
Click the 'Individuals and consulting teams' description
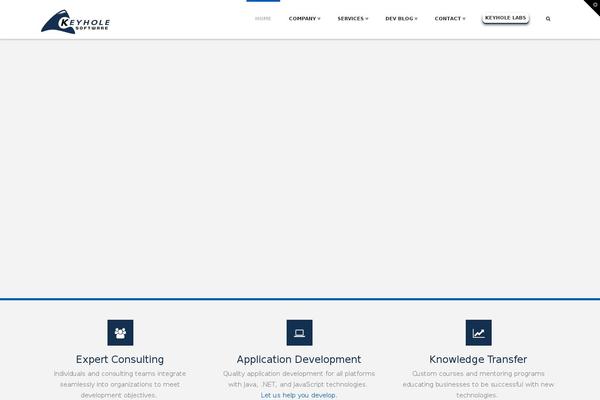tap(120, 384)
